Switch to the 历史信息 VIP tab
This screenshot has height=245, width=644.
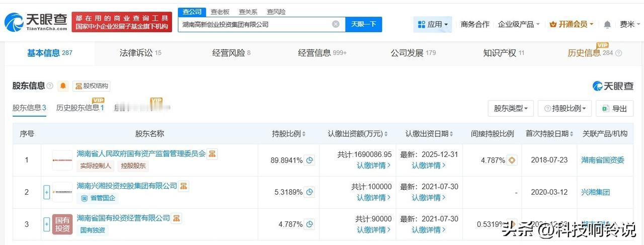click(x=591, y=53)
